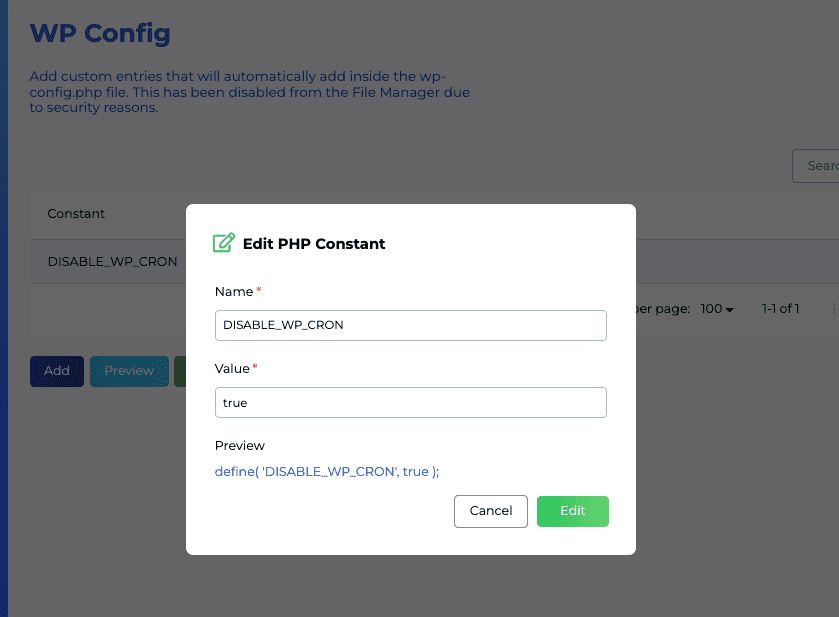839x617 pixels.
Task: Open the rows per page 100 dropdown
Action: 717,309
